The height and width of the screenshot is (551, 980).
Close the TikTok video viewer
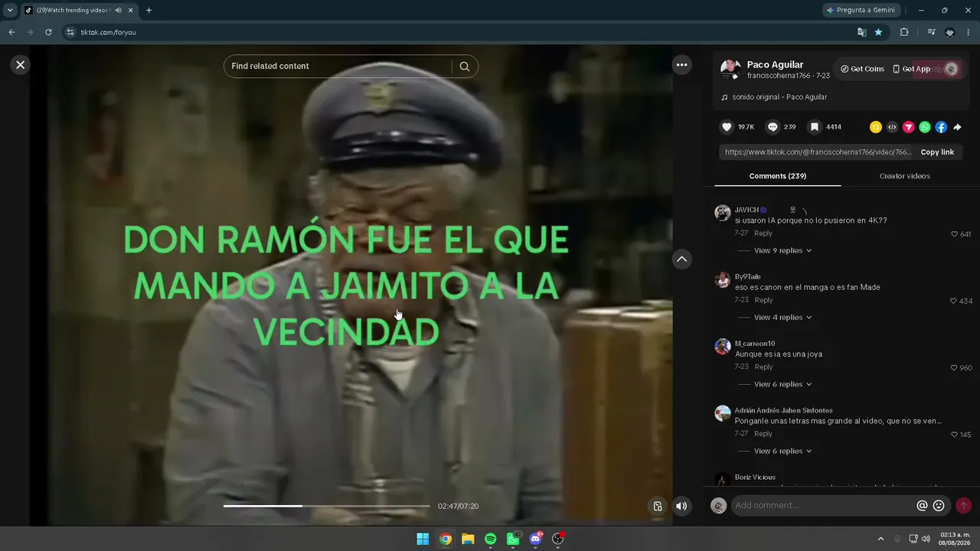pyautogui.click(x=21, y=65)
